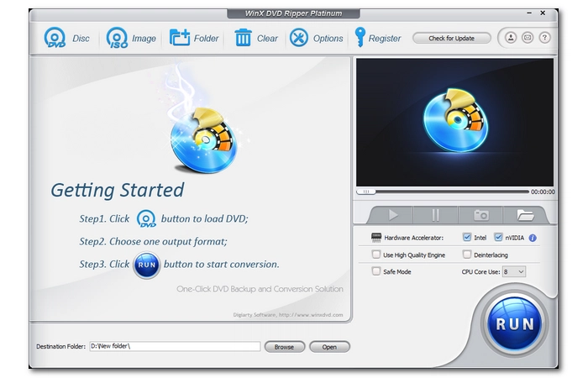Image resolution: width=588 pixels, height=378 pixels.
Task: Toggle Intel hardware accelerator checkbox
Action: coord(467,237)
